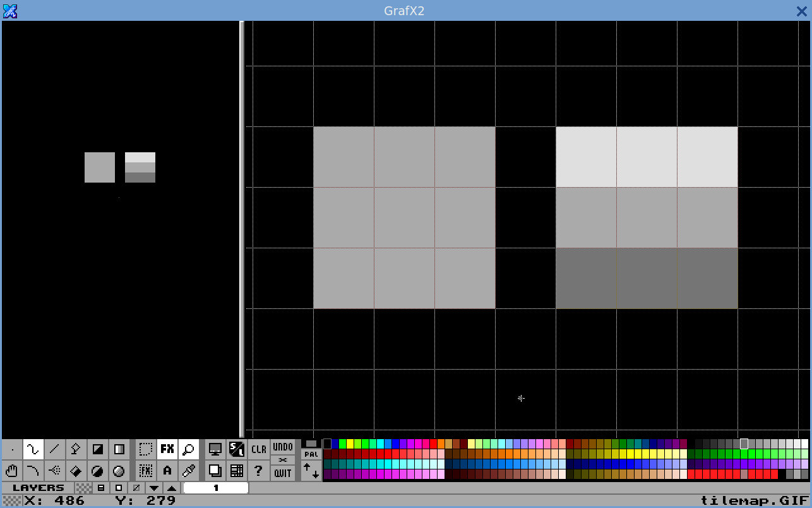Activate the color picker pipette

pos(188,471)
